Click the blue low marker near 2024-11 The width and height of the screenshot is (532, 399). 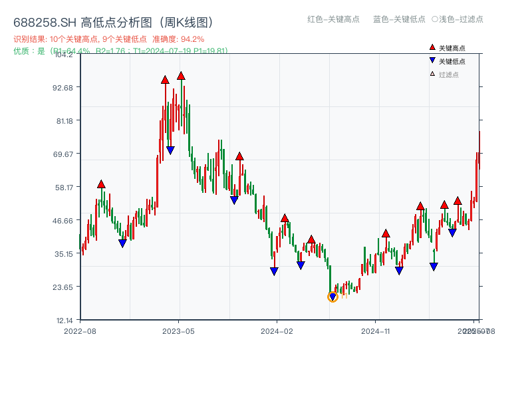[x=398, y=270]
